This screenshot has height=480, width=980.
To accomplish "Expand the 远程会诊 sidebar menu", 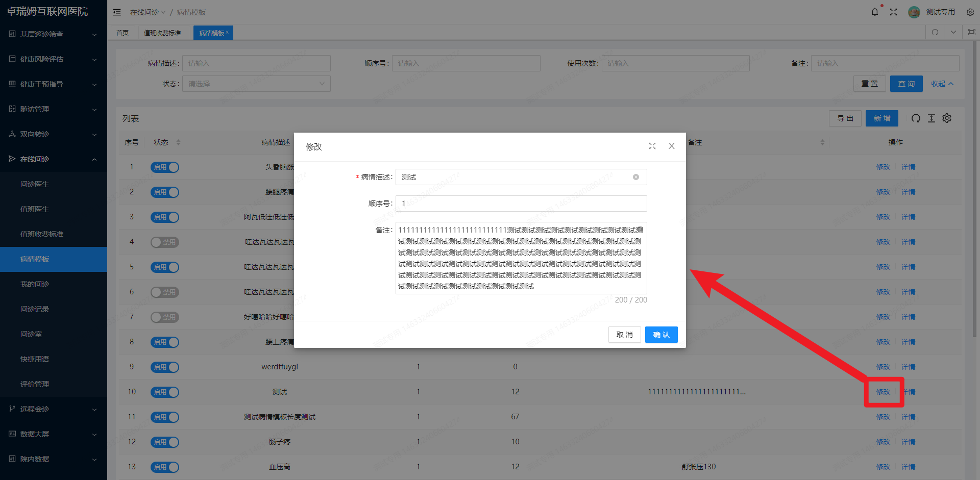I will 34,409.
